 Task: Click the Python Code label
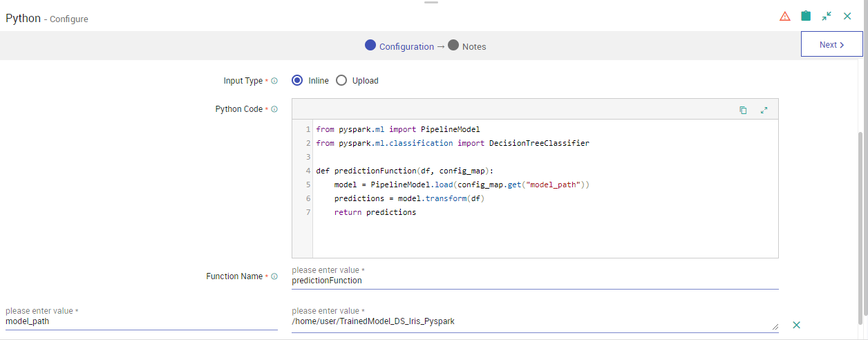239,109
